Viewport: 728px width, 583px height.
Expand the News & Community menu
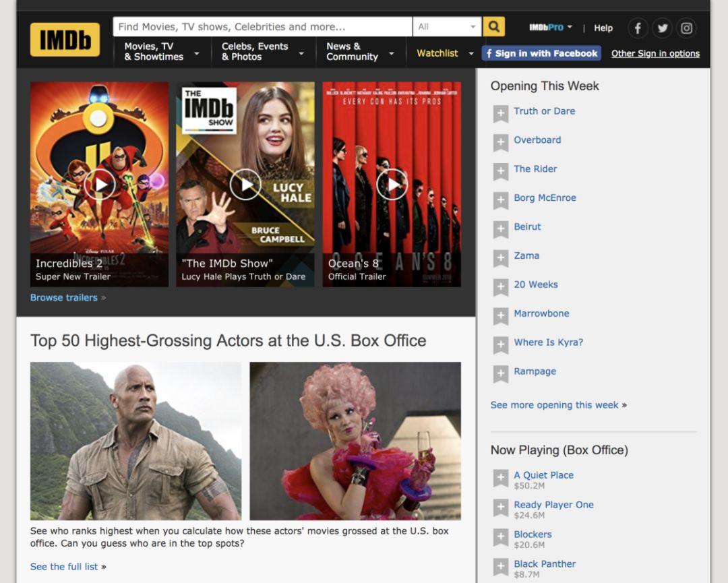tap(360, 51)
